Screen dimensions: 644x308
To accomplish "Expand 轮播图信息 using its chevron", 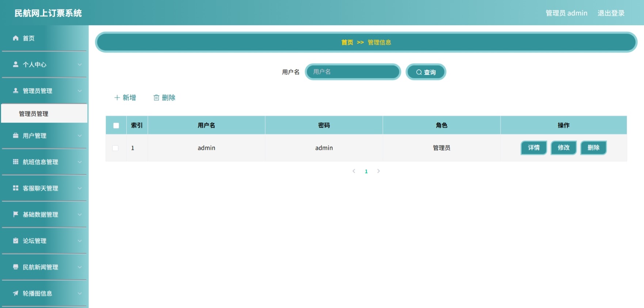I will coord(80,293).
